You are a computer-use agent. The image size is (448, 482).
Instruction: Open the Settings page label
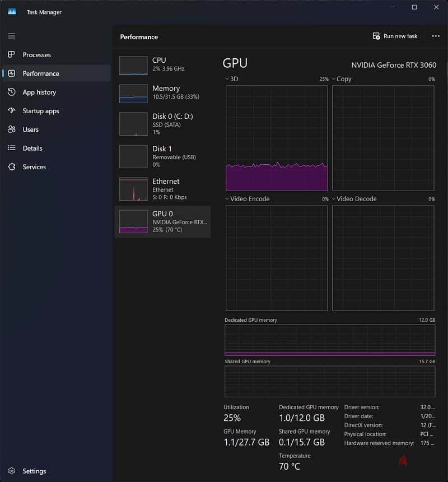pos(34,471)
